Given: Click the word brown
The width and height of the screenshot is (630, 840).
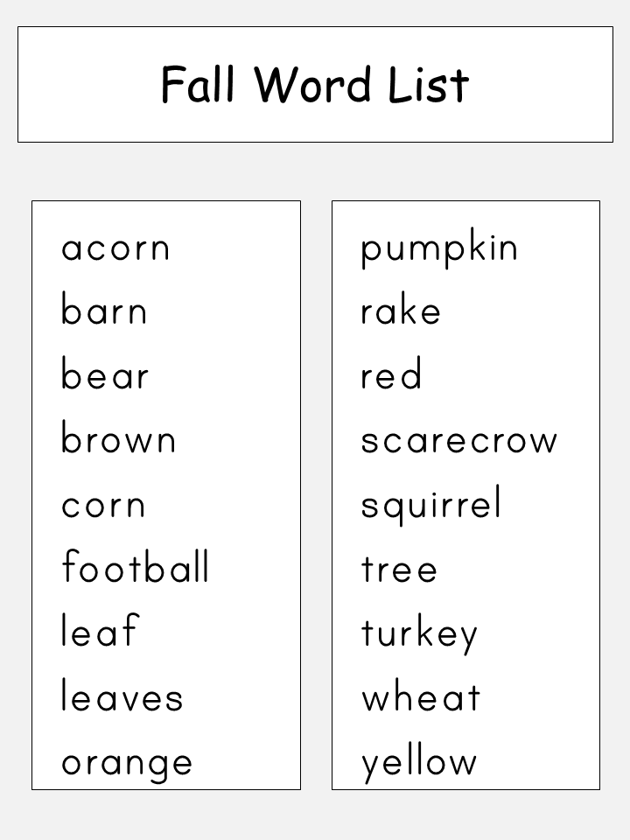Looking at the screenshot, I should [x=118, y=437].
